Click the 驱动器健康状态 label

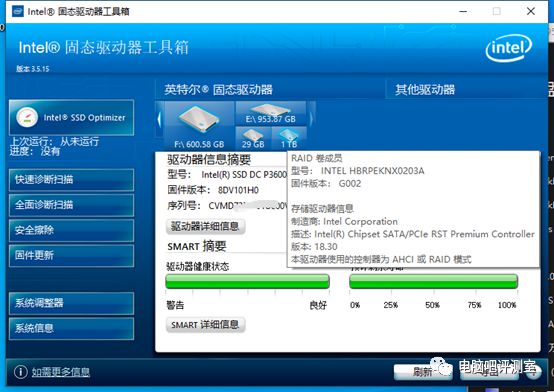coord(198,267)
